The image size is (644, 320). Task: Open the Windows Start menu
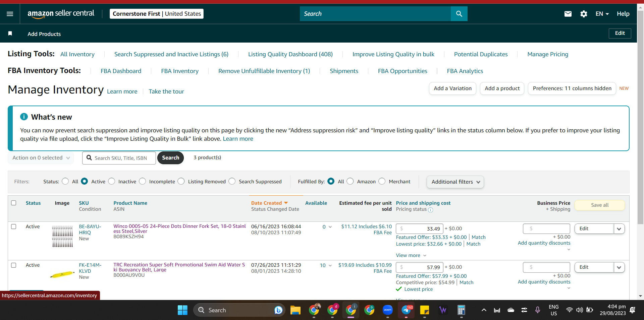pos(182,310)
